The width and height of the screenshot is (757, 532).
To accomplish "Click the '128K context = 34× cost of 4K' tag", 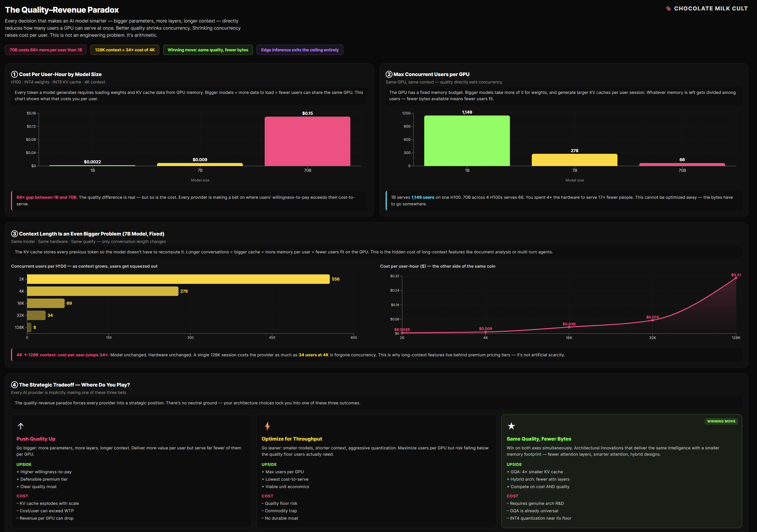I will pyautogui.click(x=125, y=50).
